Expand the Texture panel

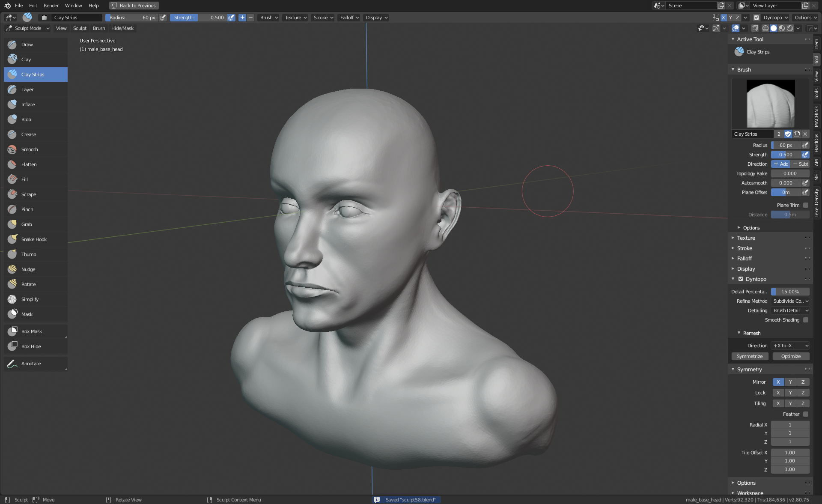point(746,238)
